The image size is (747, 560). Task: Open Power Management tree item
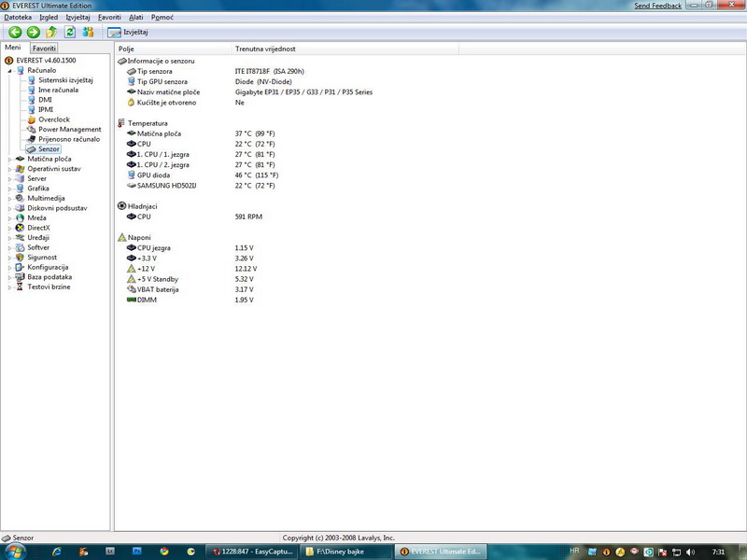click(69, 130)
